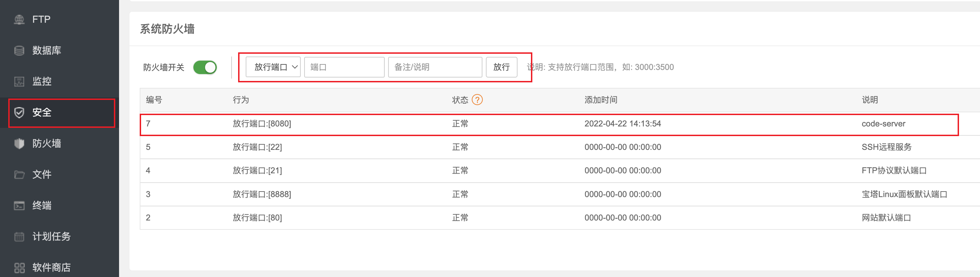
Task: Click the 放行端口:[80] cell
Action: (x=257, y=217)
